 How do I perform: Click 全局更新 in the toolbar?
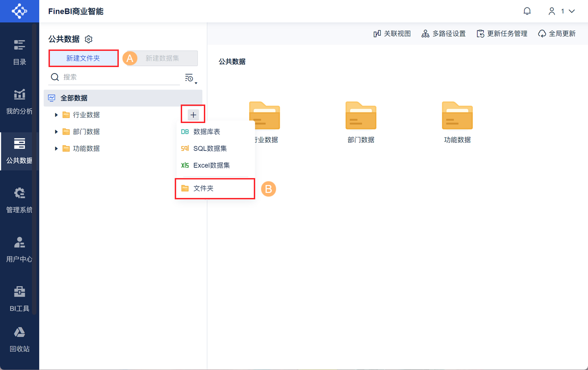tap(557, 34)
